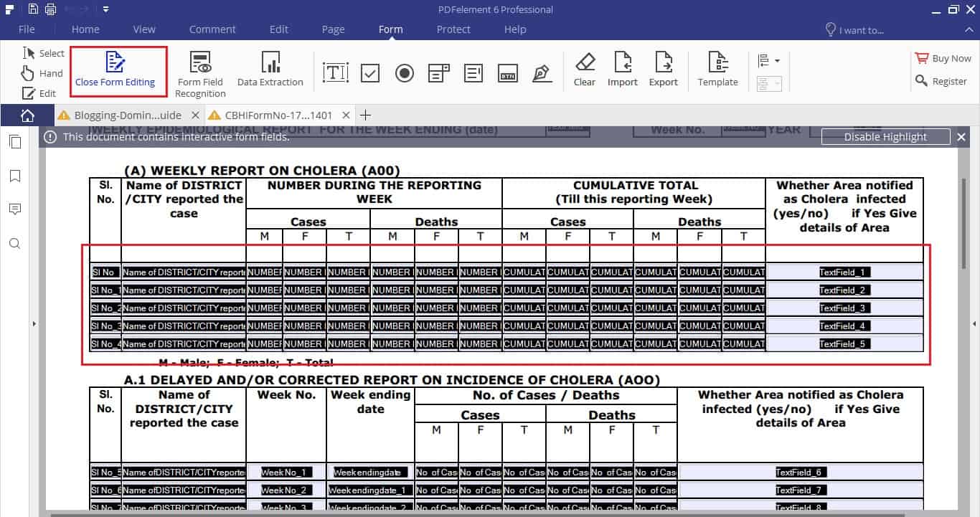This screenshot has height=517, width=980.
Task: Export form data
Action: click(664, 70)
